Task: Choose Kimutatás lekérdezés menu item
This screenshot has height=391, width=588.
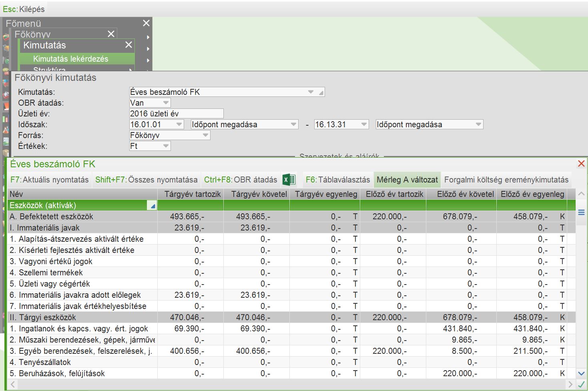Action: tap(71, 59)
